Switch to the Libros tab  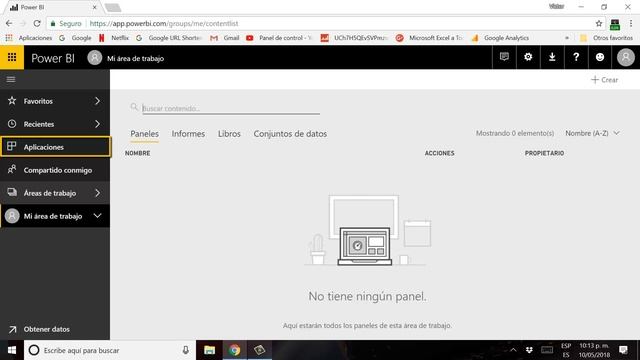(229, 134)
